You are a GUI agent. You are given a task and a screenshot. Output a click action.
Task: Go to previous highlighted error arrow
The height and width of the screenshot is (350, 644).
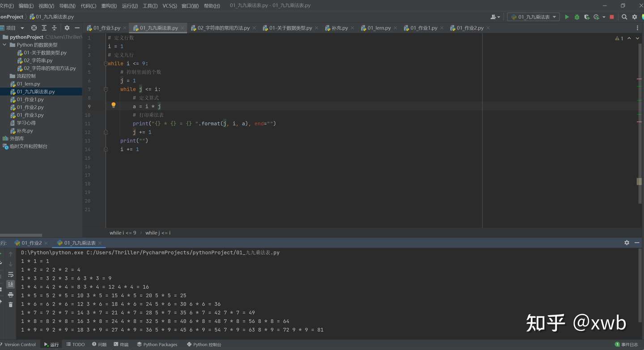[629, 38]
